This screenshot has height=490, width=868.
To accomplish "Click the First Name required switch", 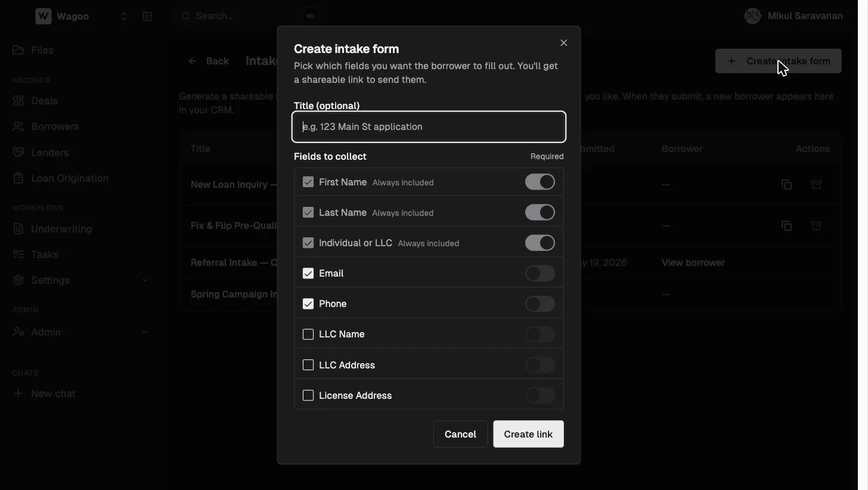I will coord(540,182).
